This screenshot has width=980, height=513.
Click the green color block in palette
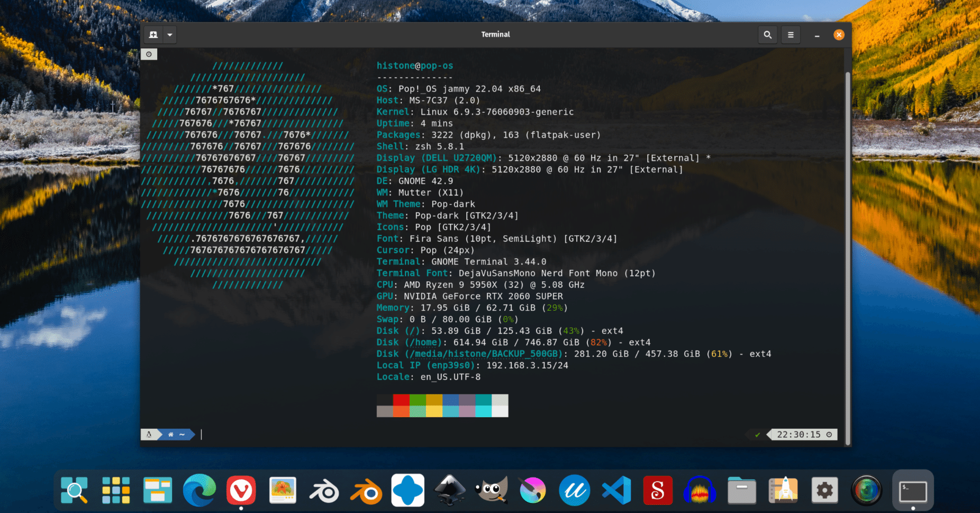pos(418,400)
